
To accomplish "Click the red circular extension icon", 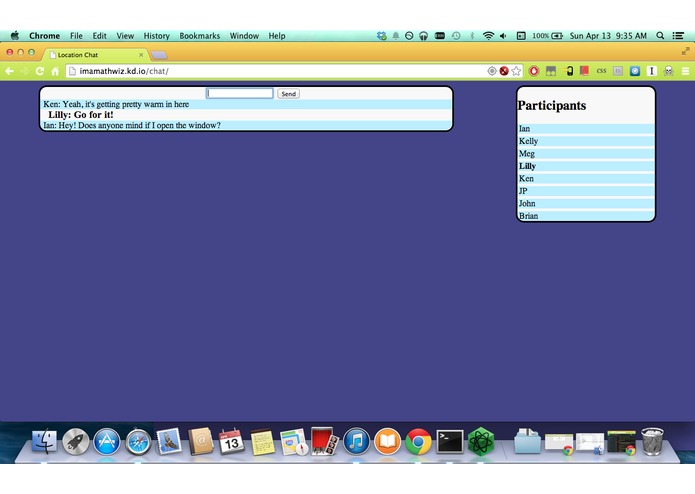I will 534,71.
